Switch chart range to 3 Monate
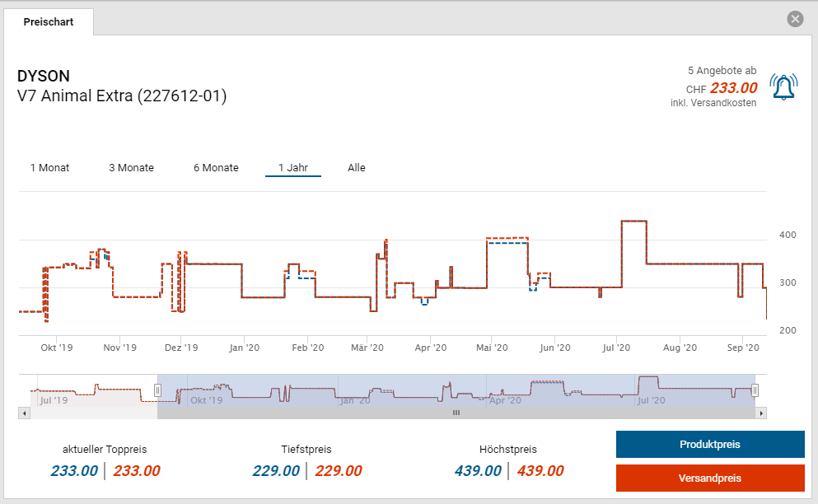This screenshot has height=504, width=818. pyautogui.click(x=131, y=168)
